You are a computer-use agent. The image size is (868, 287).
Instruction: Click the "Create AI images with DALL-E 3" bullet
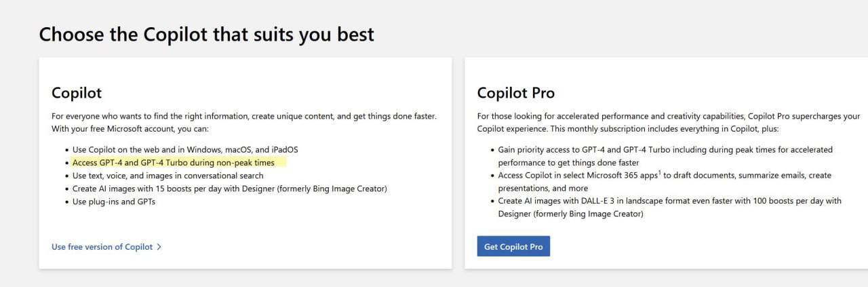[x=669, y=202]
